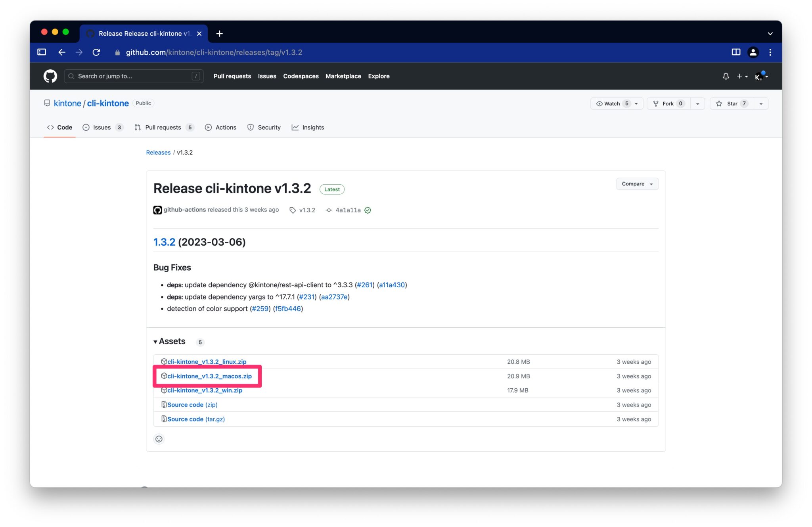This screenshot has height=527, width=812.
Task: Reload the page
Action: point(96,52)
